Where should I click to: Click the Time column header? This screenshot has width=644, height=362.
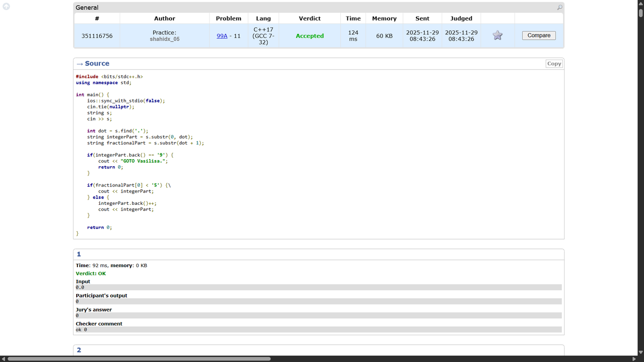coord(353,18)
